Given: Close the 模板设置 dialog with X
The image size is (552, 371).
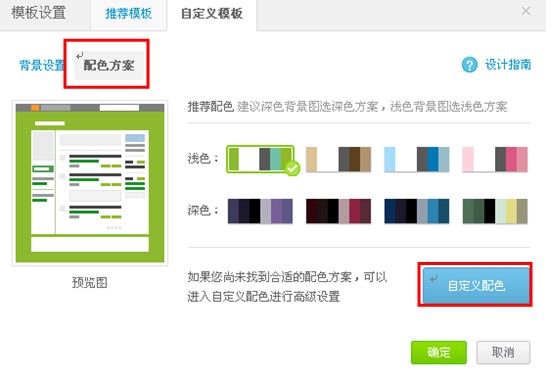Looking at the screenshot, I should click(x=526, y=11).
